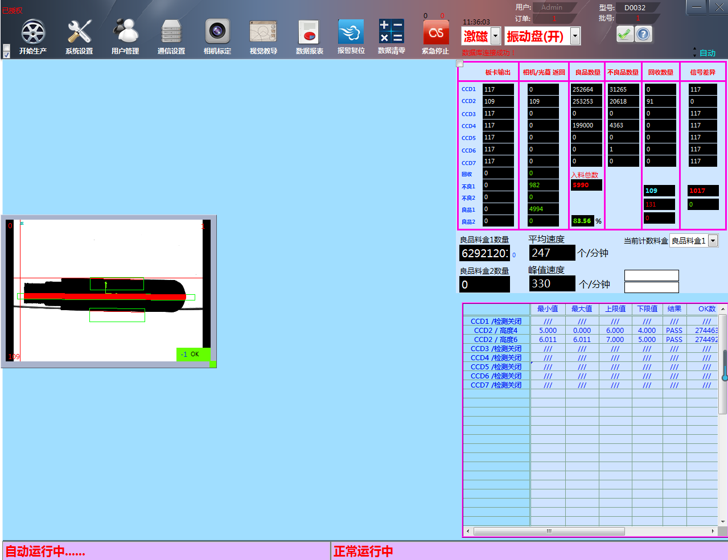Viewport: 728px width, 560px height.
Task: Toggle the checked checkbox below the top-left corner
Action: point(6,55)
